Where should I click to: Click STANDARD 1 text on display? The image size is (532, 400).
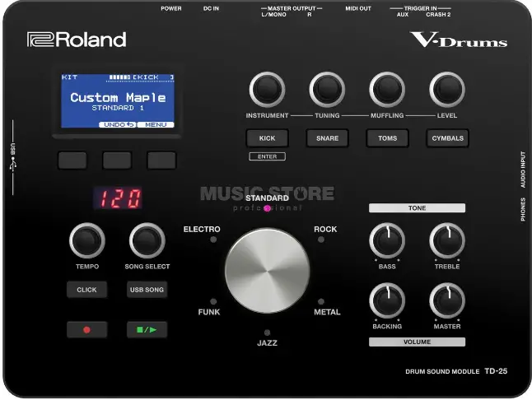(x=118, y=108)
